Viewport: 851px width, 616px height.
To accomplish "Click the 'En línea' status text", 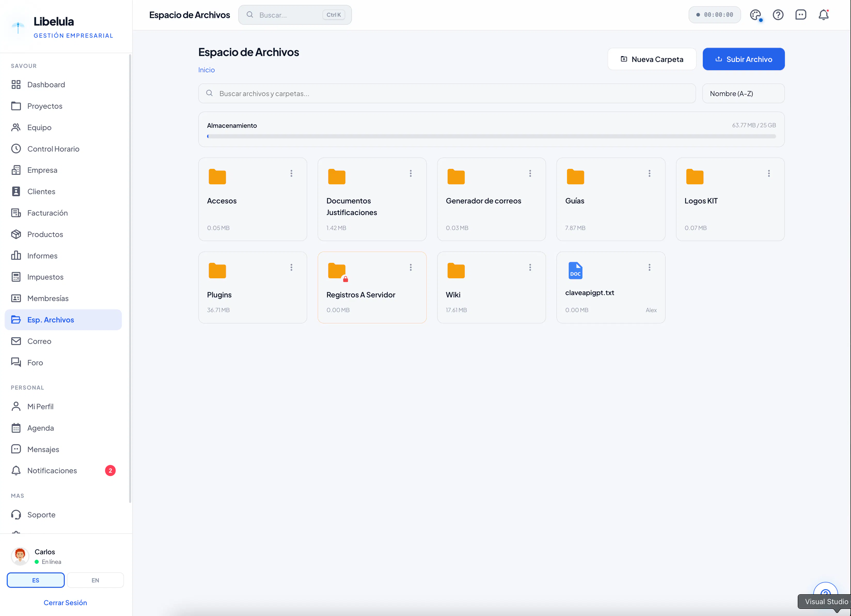I will click(x=51, y=562).
